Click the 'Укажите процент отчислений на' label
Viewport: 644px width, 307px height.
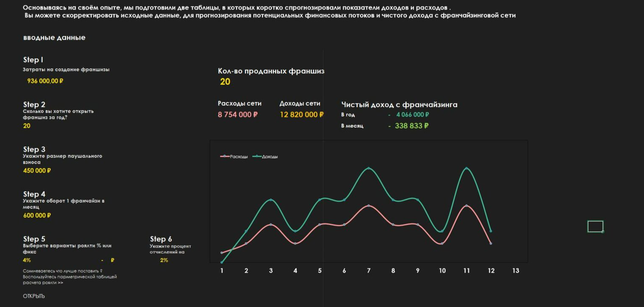click(x=170, y=249)
